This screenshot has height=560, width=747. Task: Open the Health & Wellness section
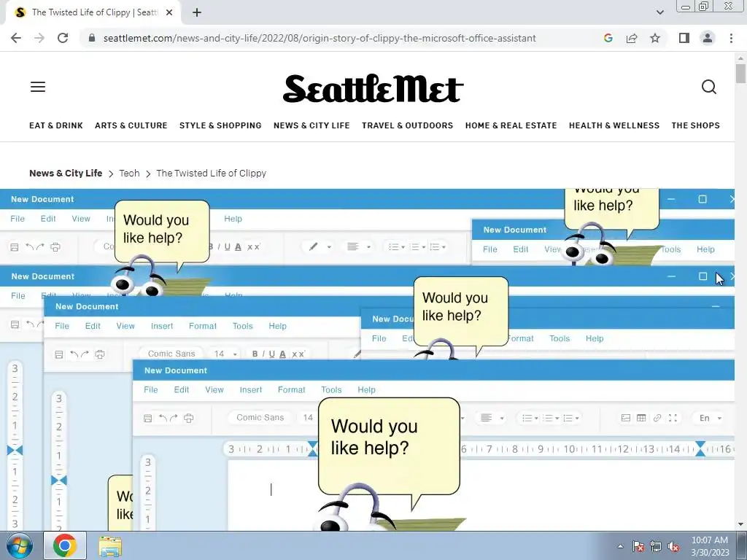click(614, 125)
